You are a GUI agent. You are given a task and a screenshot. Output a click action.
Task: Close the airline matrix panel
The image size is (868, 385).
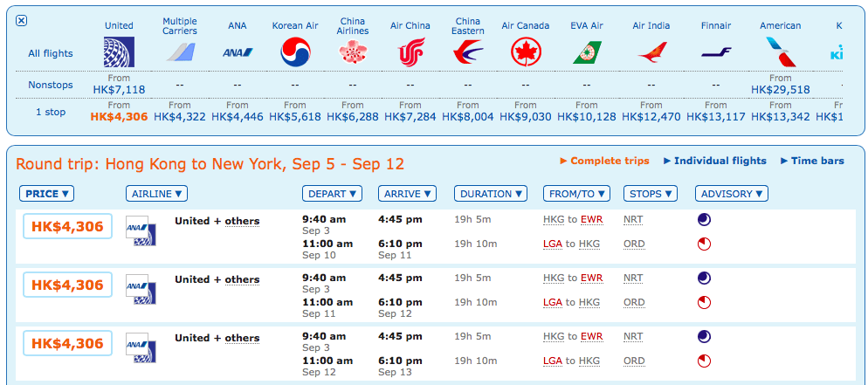(x=22, y=21)
